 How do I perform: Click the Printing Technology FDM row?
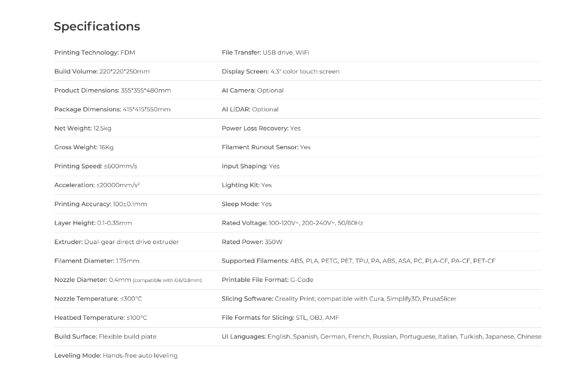[x=94, y=53]
